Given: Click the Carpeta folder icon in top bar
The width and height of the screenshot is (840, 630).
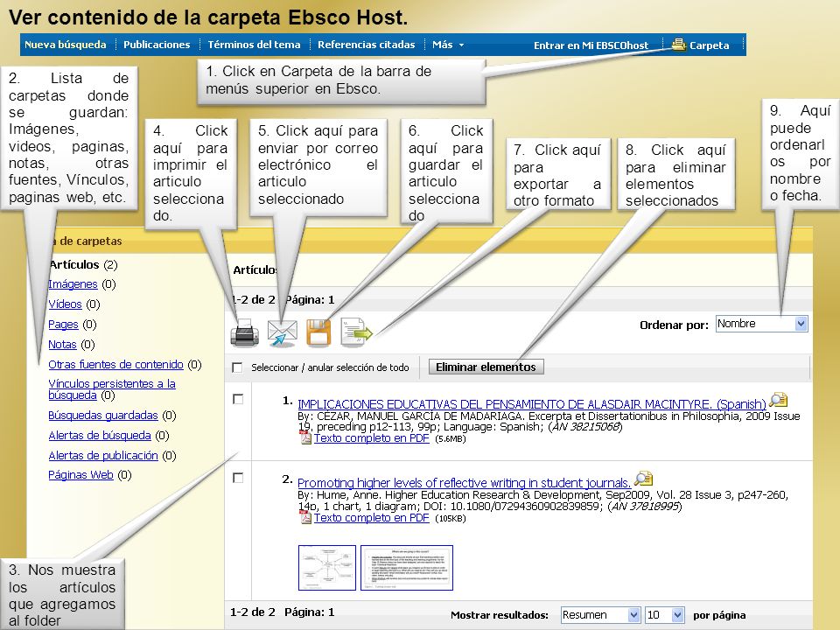Looking at the screenshot, I should pos(679,45).
